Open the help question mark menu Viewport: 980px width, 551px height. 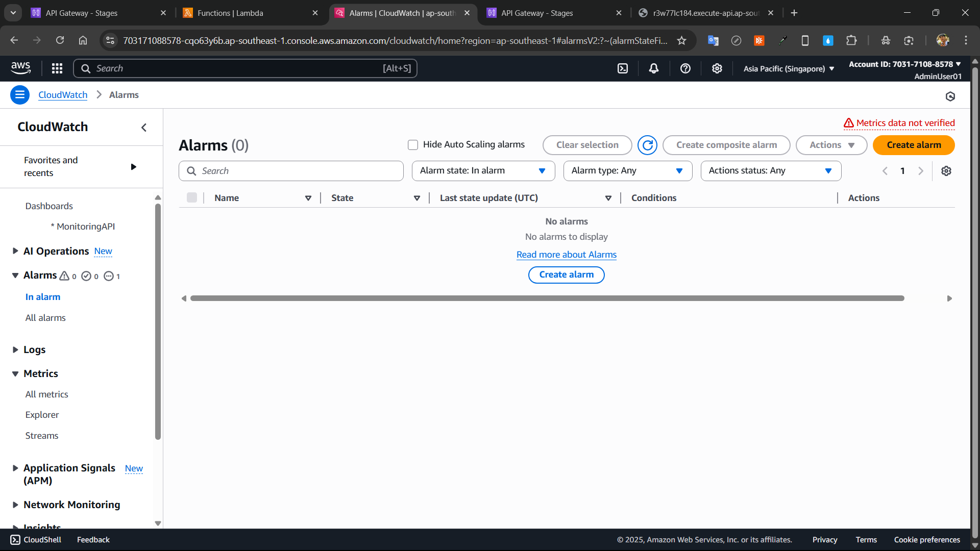tap(685, 68)
